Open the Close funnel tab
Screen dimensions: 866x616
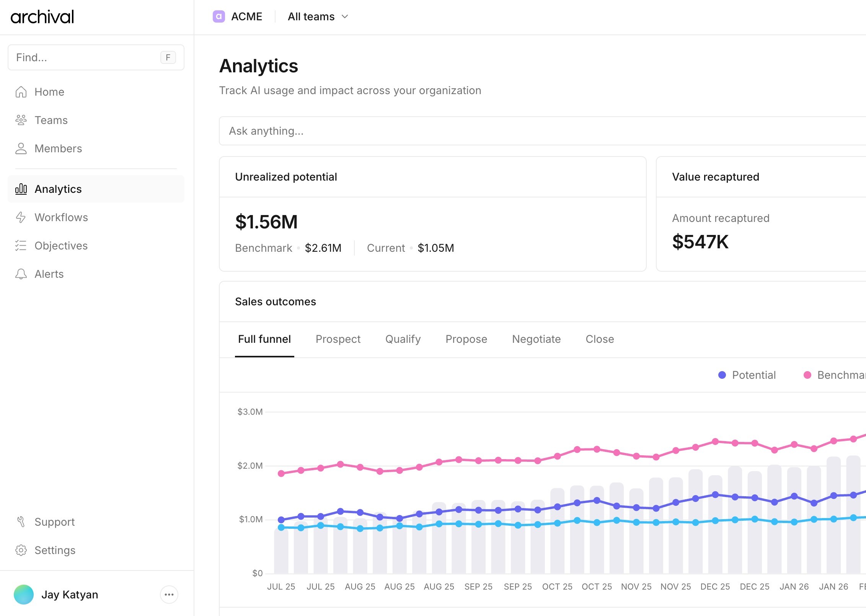[600, 339]
